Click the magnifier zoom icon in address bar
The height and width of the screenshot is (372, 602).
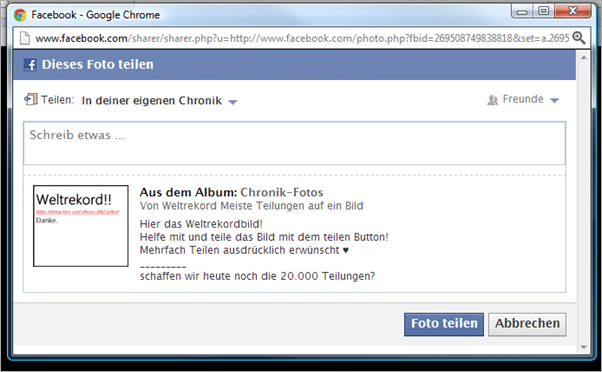(579, 38)
